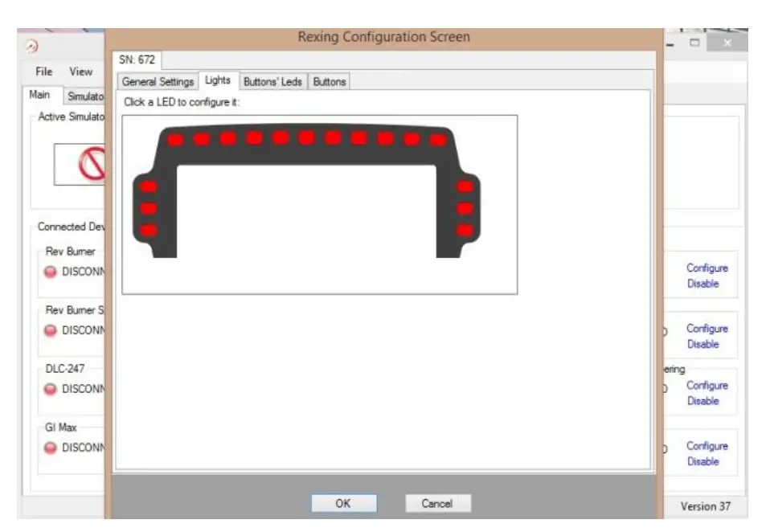Select the Simulator tab in background window
Image resolution: width=762 pixels, height=532 pixels.
84,96
